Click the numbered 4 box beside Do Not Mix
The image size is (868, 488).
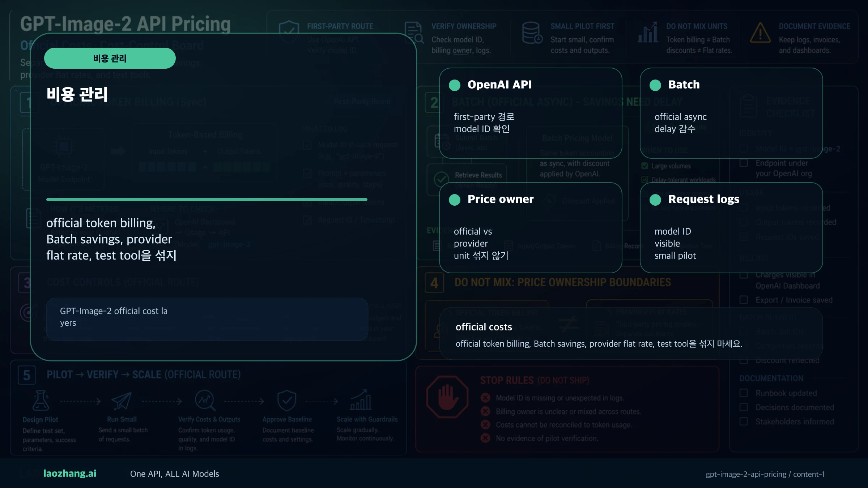[x=434, y=283]
